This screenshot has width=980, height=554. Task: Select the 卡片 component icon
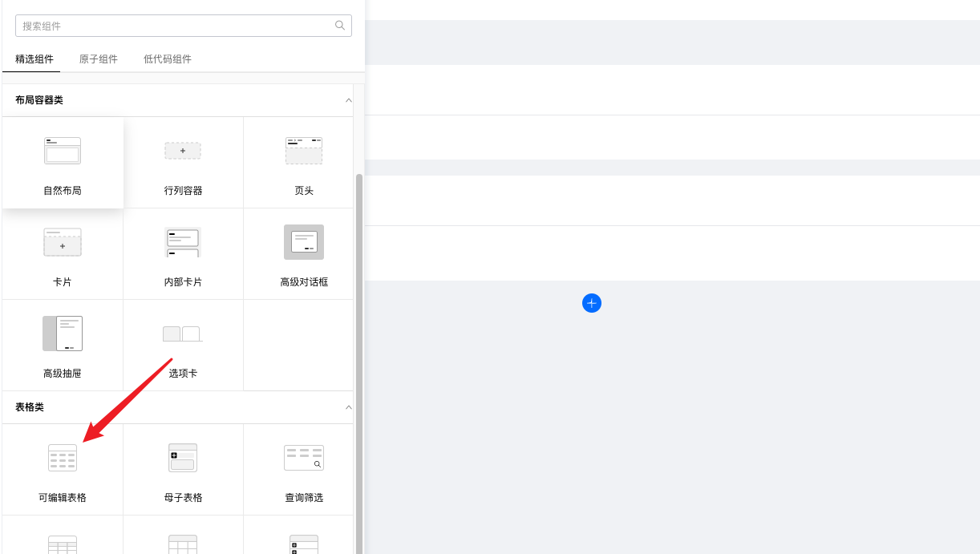[x=63, y=242]
